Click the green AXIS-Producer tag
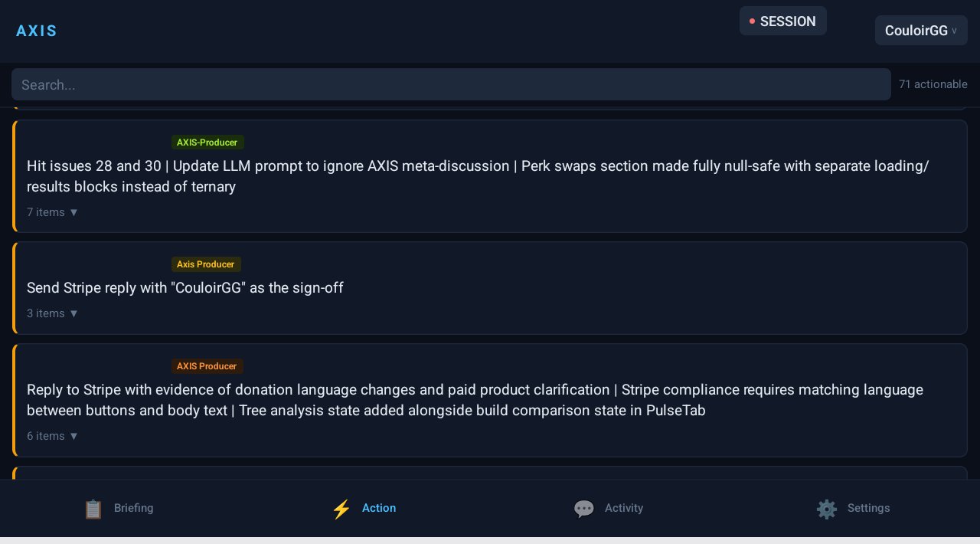 click(207, 143)
